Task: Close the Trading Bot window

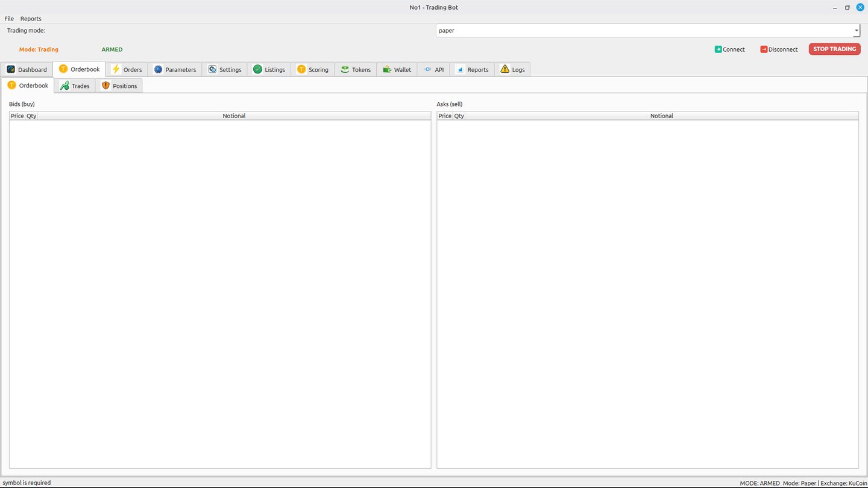Action: [x=860, y=7]
